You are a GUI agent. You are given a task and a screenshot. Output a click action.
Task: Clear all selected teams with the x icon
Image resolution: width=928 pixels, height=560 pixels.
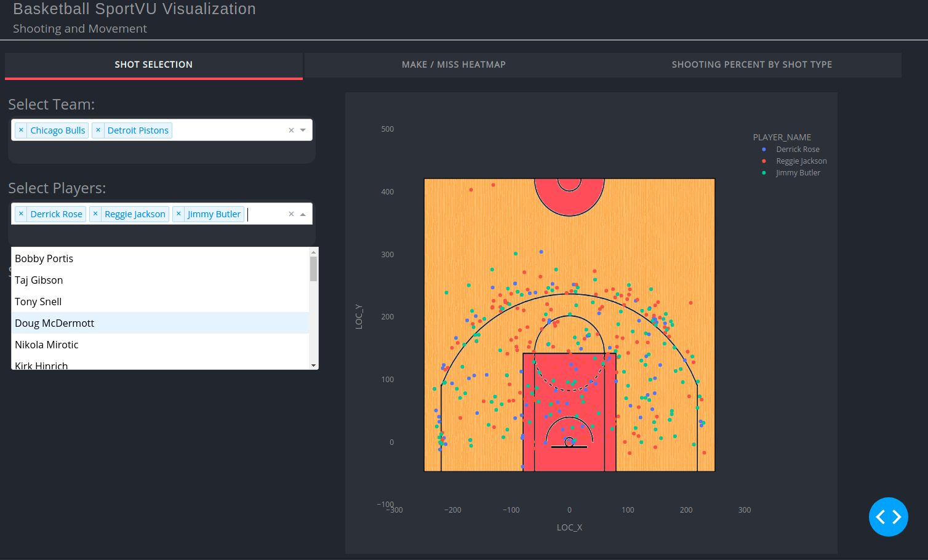pyautogui.click(x=290, y=130)
